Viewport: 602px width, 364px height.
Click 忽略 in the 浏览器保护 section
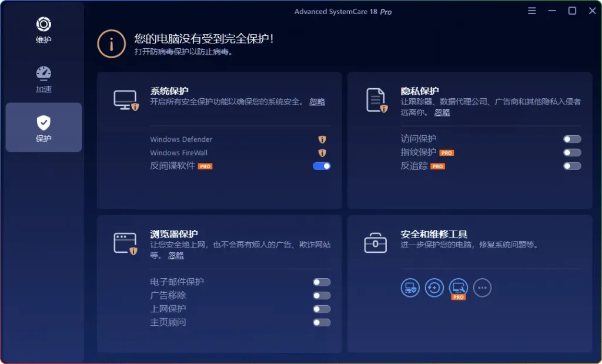[175, 256]
